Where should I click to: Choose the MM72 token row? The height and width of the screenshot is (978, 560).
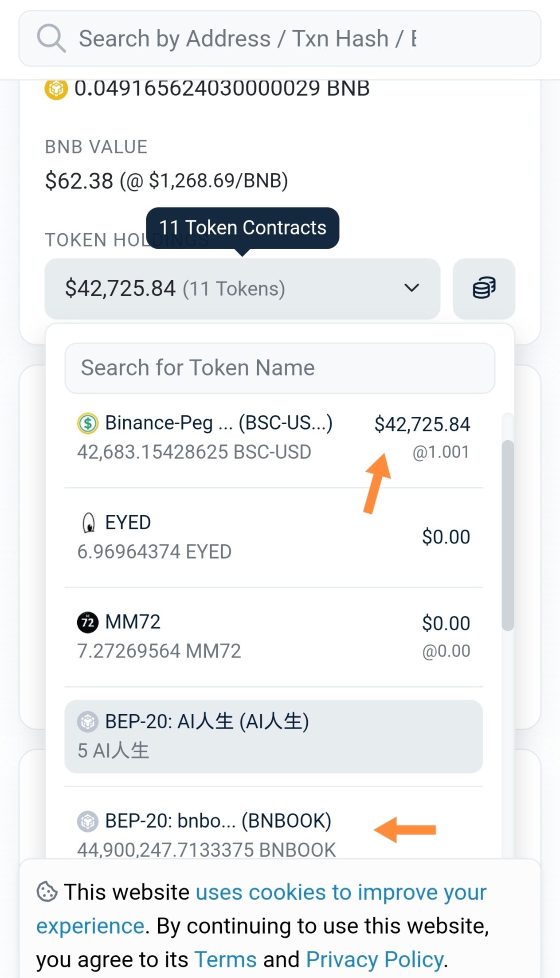273,637
